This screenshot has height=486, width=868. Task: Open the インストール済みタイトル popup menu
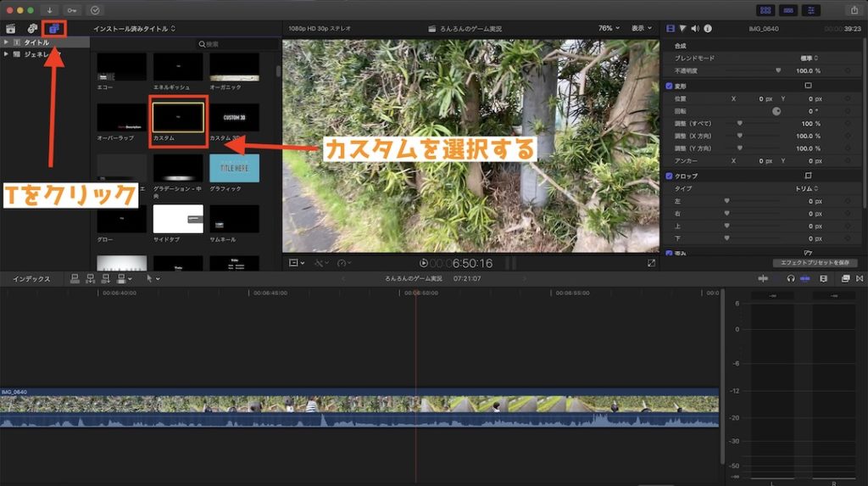135,28
